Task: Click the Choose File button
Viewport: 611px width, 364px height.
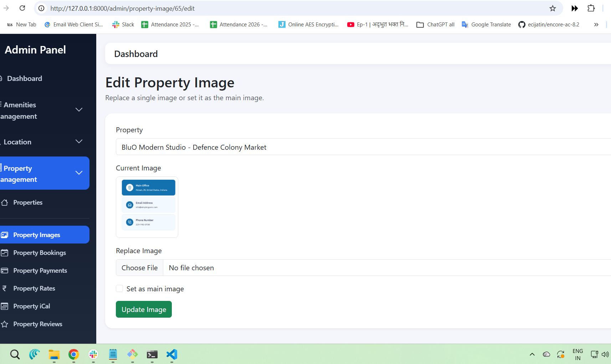Action: 139,268
